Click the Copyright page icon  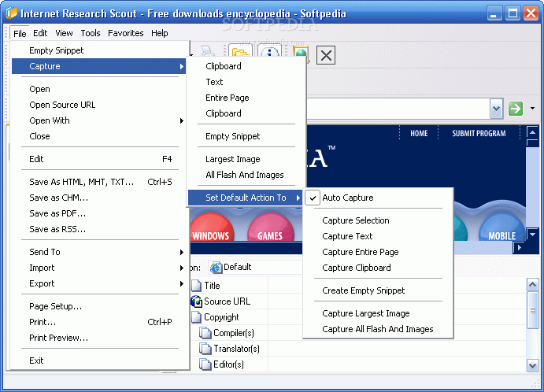point(196,316)
